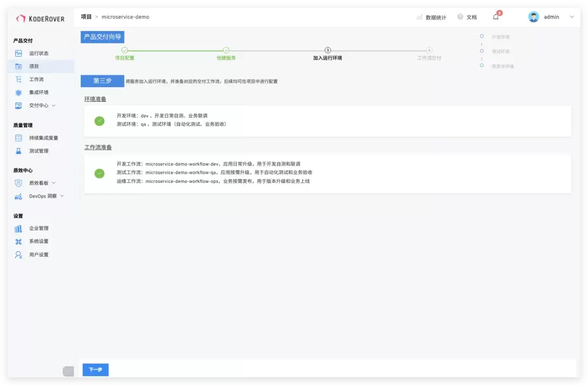Open 数据统计 with the chart icon
The width and height of the screenshot is (588, 385).
coord(420,17)
